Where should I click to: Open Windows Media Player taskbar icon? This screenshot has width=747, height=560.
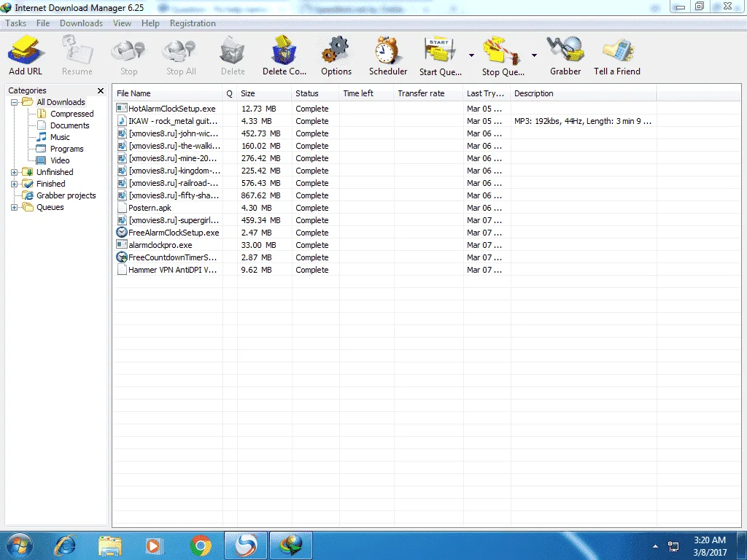click(x=154, y=545)
